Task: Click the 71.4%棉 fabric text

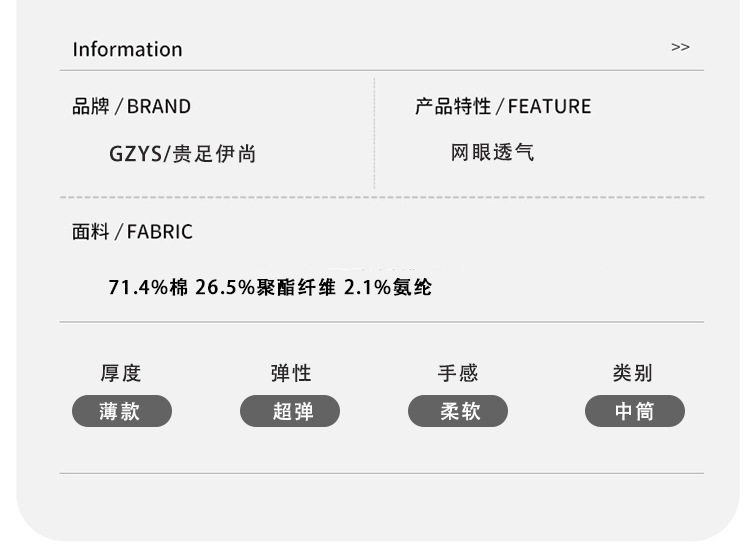Action: tap(148, 288)
